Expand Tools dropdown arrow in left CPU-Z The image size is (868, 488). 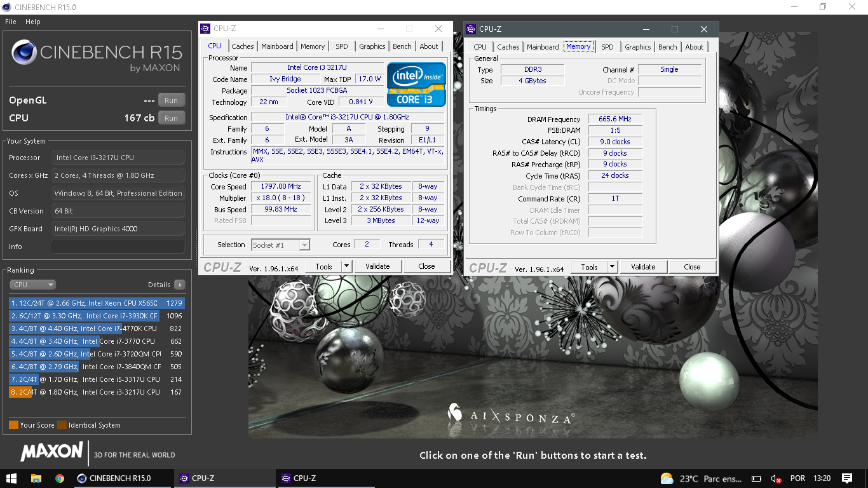(346, 267)
